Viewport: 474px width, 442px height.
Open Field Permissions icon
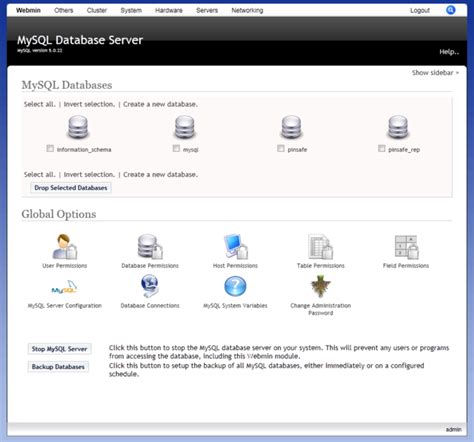[406, 247]
